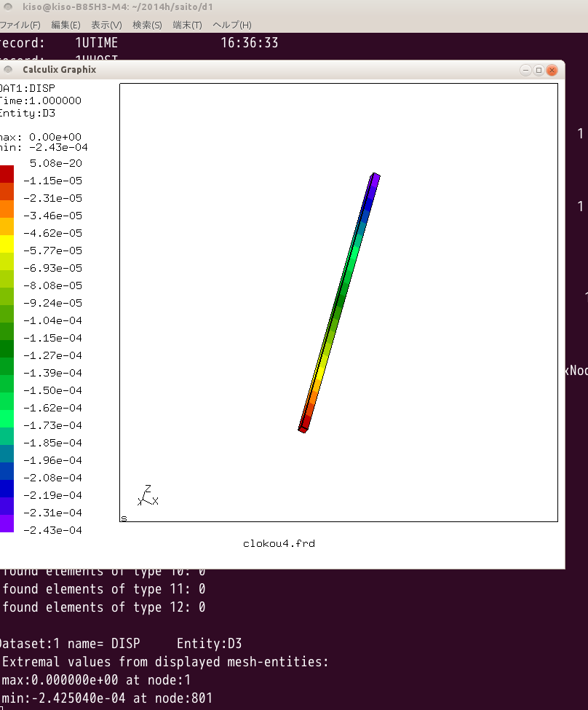Image resolution: width=588 pixels, height=710 pixels.
Task: Click the legend value -1.85e-04
Action: (x=53, y=443)
